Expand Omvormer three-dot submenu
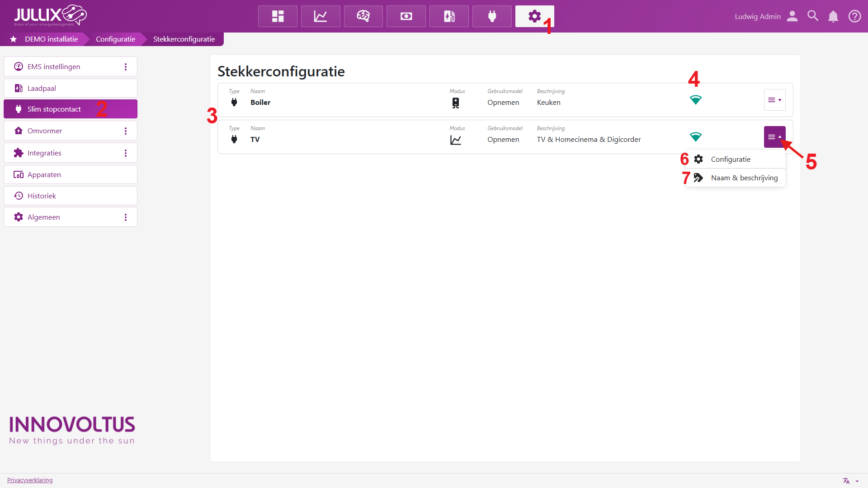868x488 pixels. pos(126,131)
